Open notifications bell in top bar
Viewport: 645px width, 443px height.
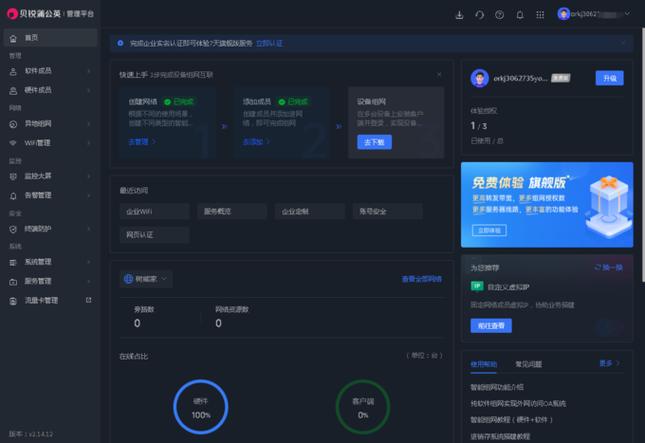click(x=520, y=15)
